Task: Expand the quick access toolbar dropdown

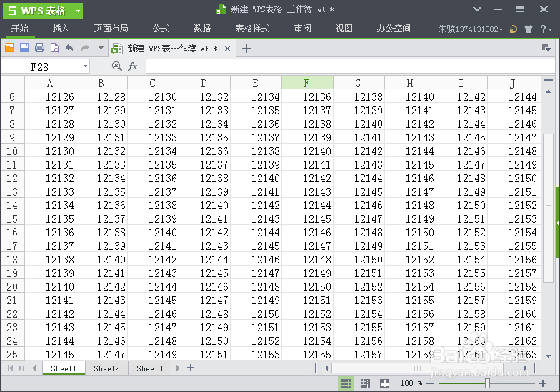Action: [x=101, y=47]
